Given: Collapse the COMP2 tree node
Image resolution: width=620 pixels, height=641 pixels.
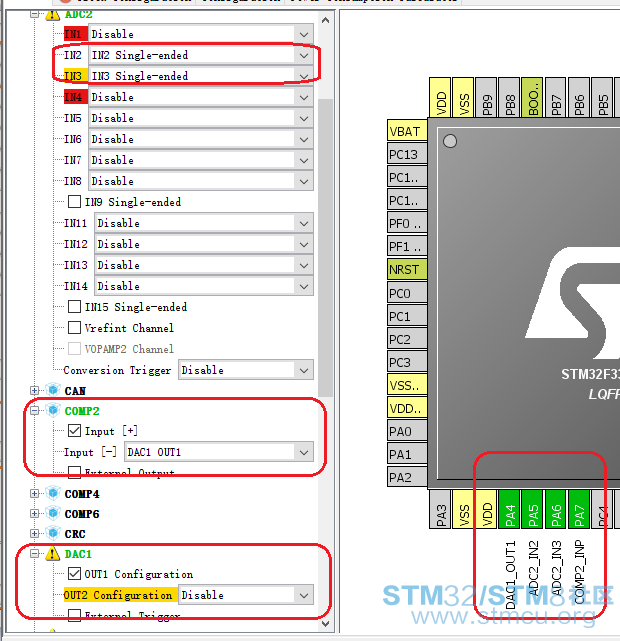Looking at the screenshot, I should (x=34, y=410).
